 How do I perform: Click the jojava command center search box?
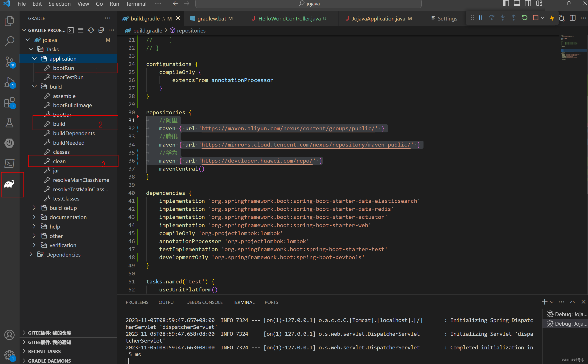pos(308,4)
